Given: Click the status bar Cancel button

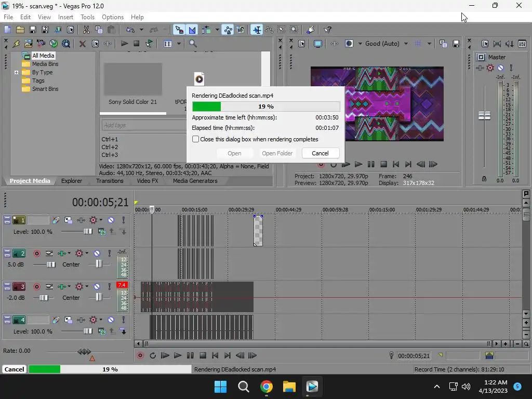Looking at the screenshot, I should pyautogui.click(x=14, y=369).
